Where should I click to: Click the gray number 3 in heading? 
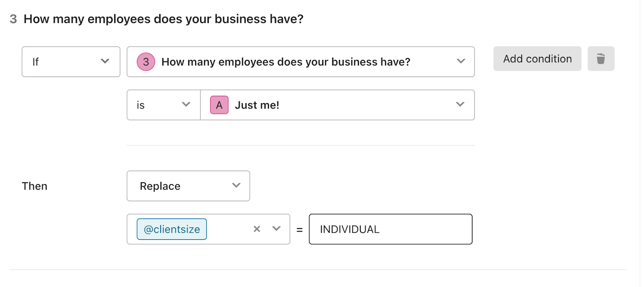click(x=13, y=19)
